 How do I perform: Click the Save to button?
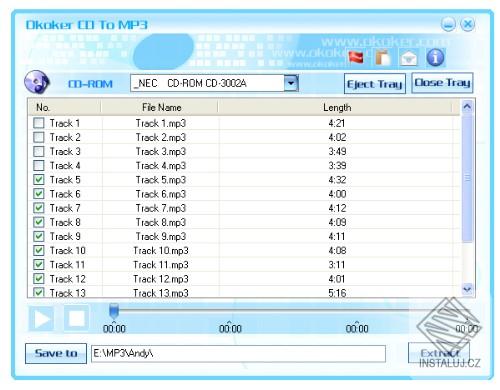(56, 353)
